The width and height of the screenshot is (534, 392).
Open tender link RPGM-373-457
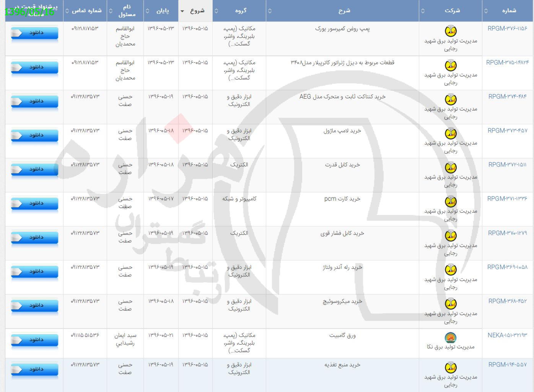point(507,130)
